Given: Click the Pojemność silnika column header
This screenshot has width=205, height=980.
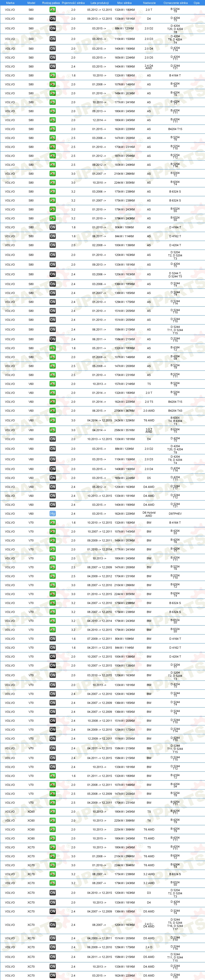Looking at the screenshot, I should [x=73, y=3].
